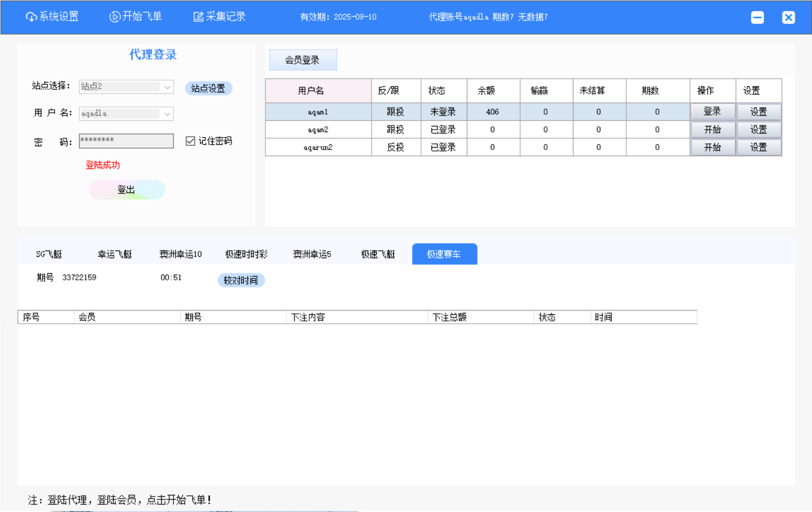Select the 澳洲幸运10 tab
This screenshot has height=512, width=812.
coord(181,254)
